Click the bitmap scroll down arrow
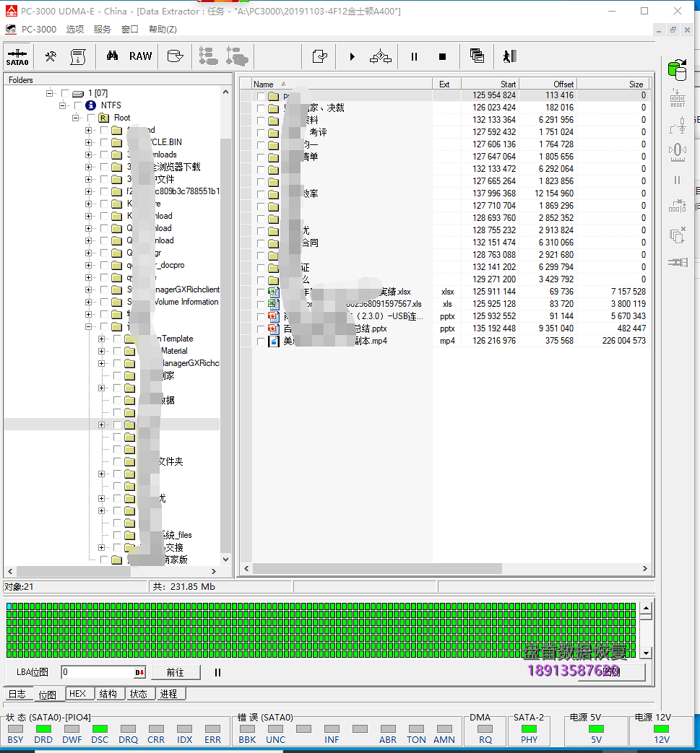 647,653
